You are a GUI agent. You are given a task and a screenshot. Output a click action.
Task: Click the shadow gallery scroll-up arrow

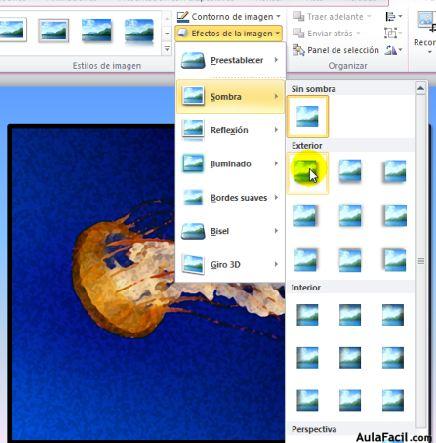pos(421,88)
